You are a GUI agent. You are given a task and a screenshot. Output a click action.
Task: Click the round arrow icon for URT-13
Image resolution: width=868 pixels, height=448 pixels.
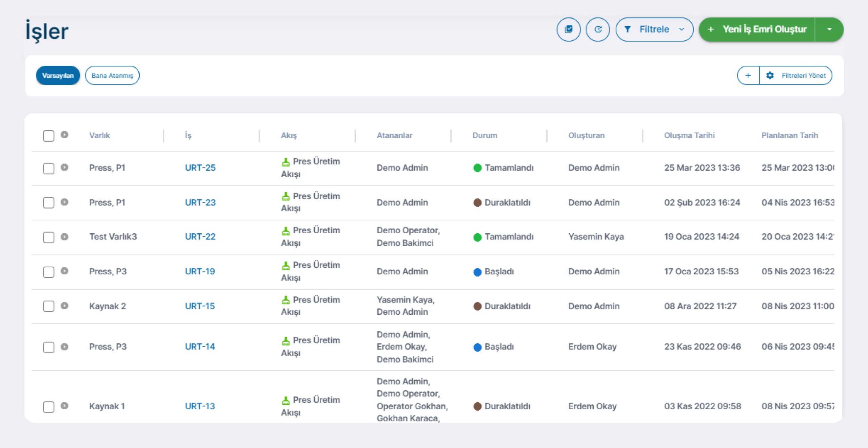(x=64, y=406)
